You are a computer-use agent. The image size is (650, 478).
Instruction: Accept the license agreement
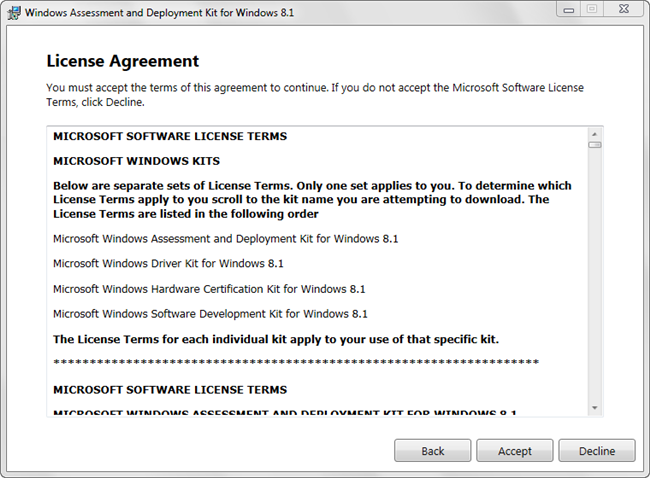[515, 451]
